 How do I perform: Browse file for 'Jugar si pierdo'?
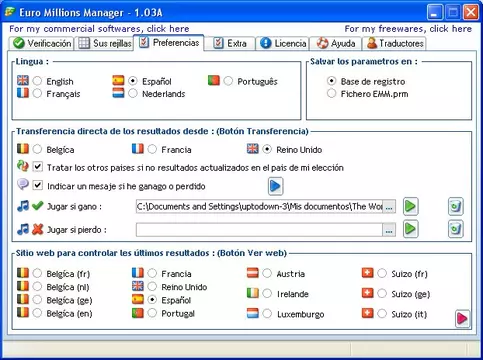coord(389,230)
